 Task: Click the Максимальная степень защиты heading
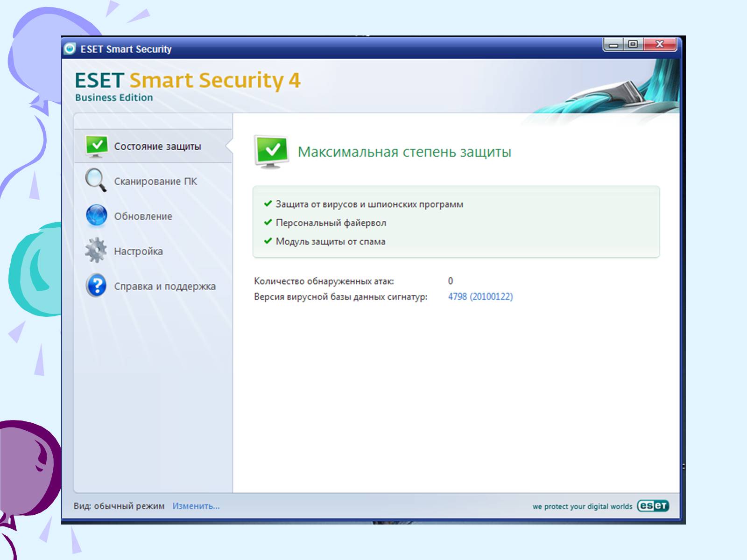click(x=404, y=152)
